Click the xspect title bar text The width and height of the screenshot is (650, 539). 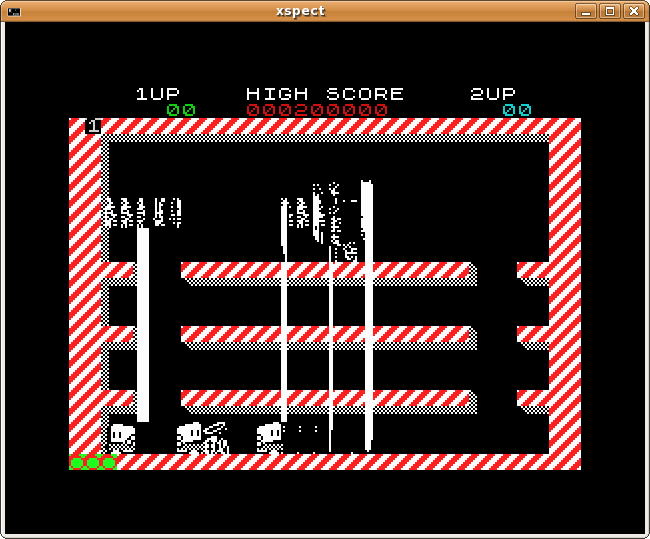click(x=300, y=11)
